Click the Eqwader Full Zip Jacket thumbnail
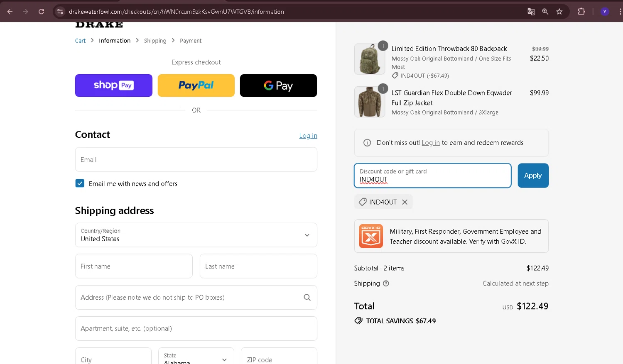 370,102
